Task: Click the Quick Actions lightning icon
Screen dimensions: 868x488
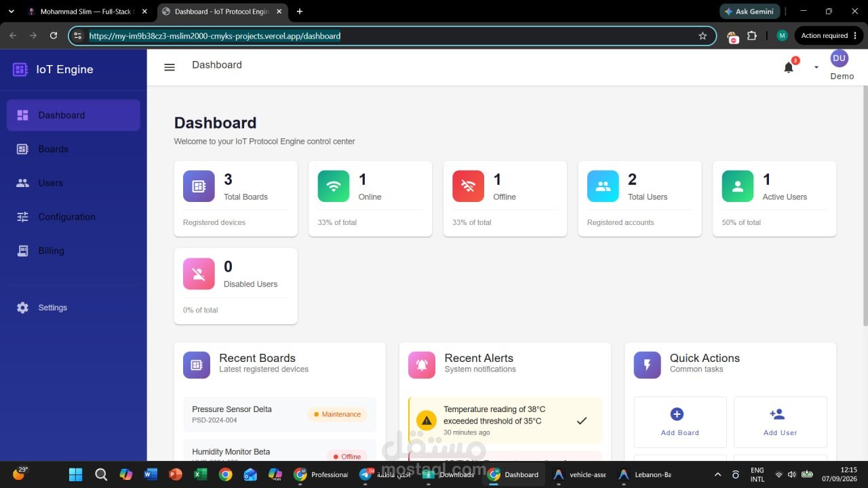Action: coord(647,365)
